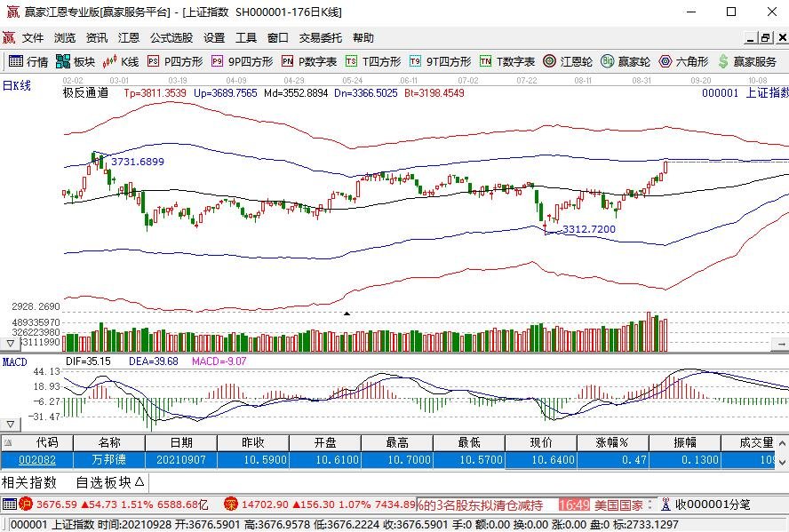The height and width of the screenshot is (532, 789).
Task: Click the 收000001分笔 status entry
Action: tap(713, 504)
